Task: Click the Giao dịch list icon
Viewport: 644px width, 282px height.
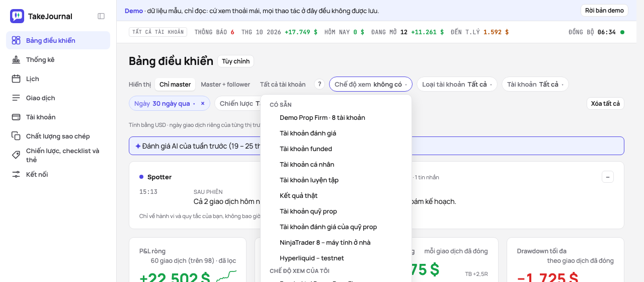Action: [16, 98]
